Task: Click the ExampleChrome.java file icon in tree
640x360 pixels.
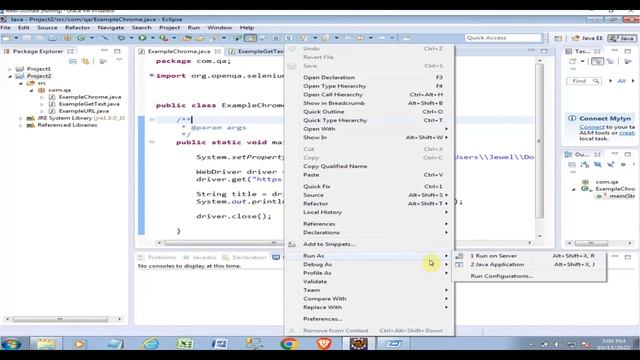Action: 52,97
